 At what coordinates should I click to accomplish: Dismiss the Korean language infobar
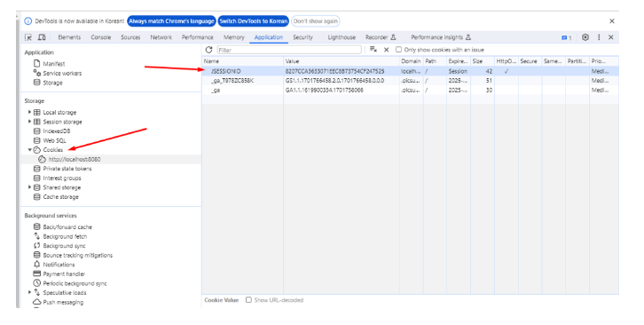[x=611, y=21]
